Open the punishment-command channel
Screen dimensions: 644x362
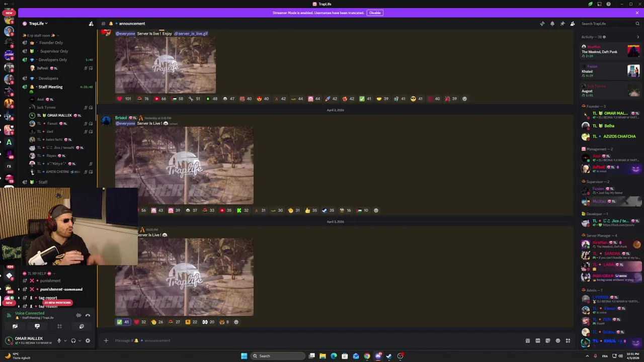[x=61, y=289]
